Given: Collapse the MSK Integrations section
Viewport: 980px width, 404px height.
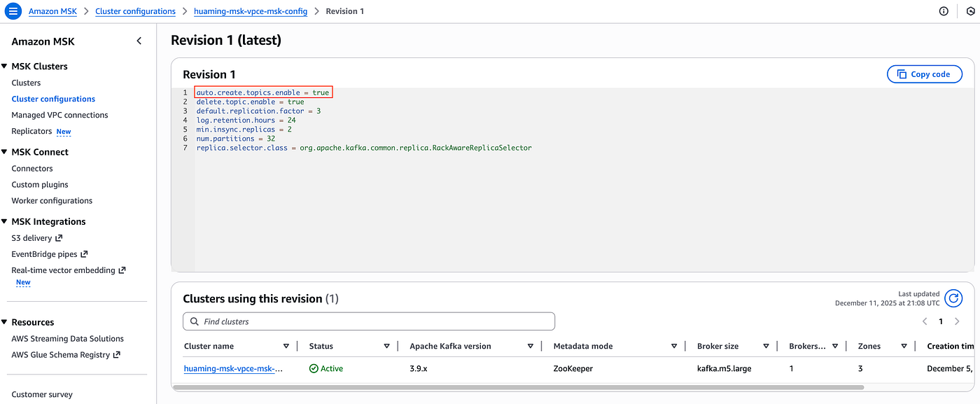Looking at the screenshot, I should (x=5, y=222).
